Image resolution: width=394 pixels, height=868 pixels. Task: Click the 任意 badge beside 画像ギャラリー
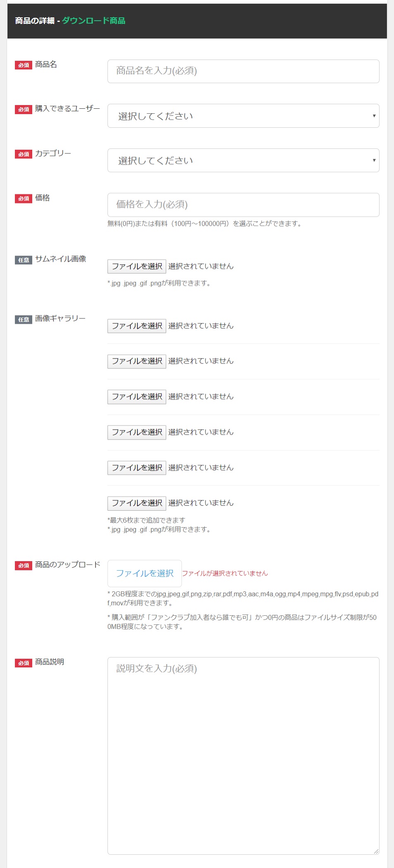tap(24, 320)
